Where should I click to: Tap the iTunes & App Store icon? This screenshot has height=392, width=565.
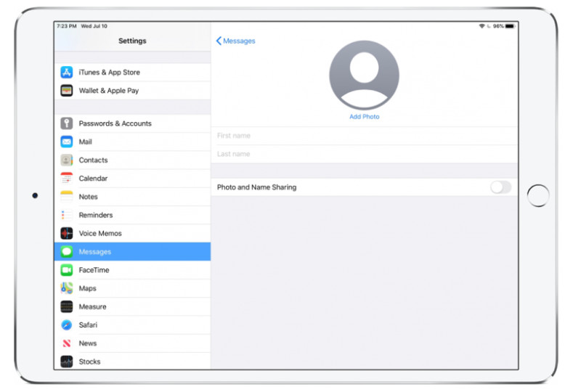(x=67, y=72)
